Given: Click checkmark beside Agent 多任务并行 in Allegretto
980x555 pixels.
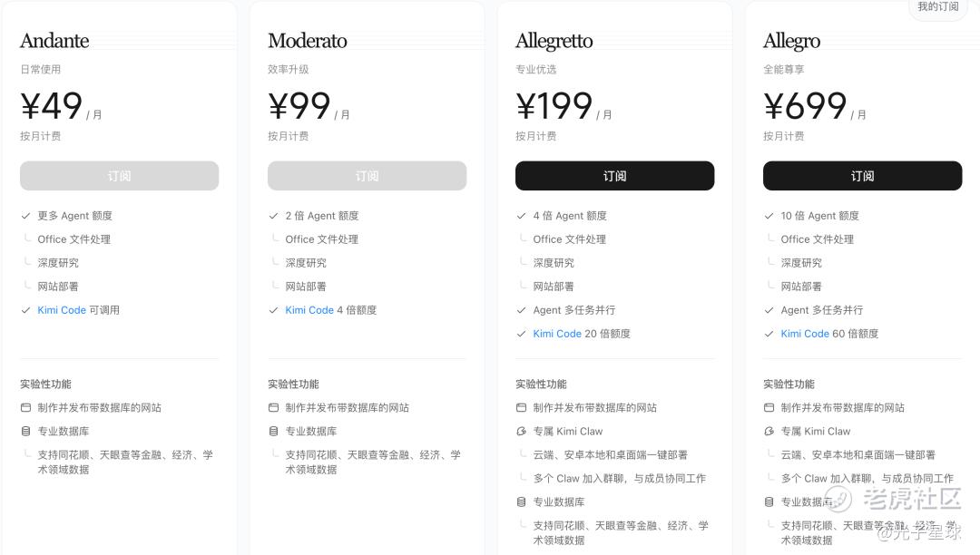Looking at the screenshot, I should pyautogui.click(x=521, y=310).
